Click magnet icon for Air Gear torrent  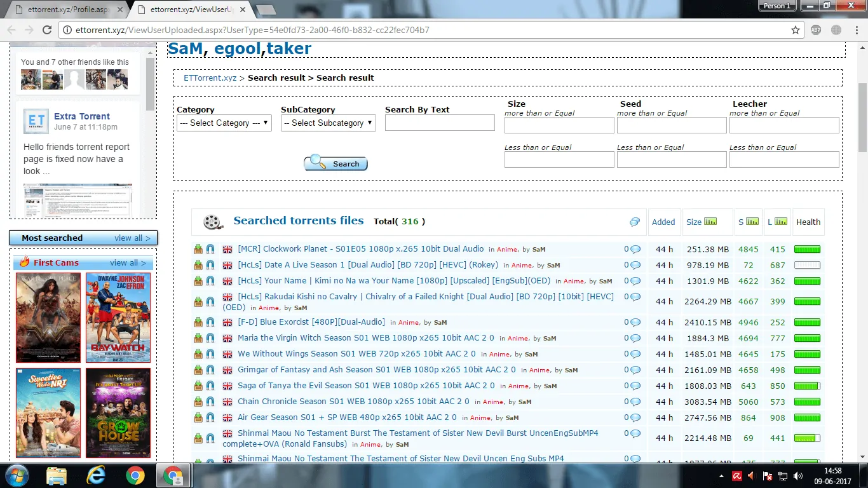coord(210,417)
